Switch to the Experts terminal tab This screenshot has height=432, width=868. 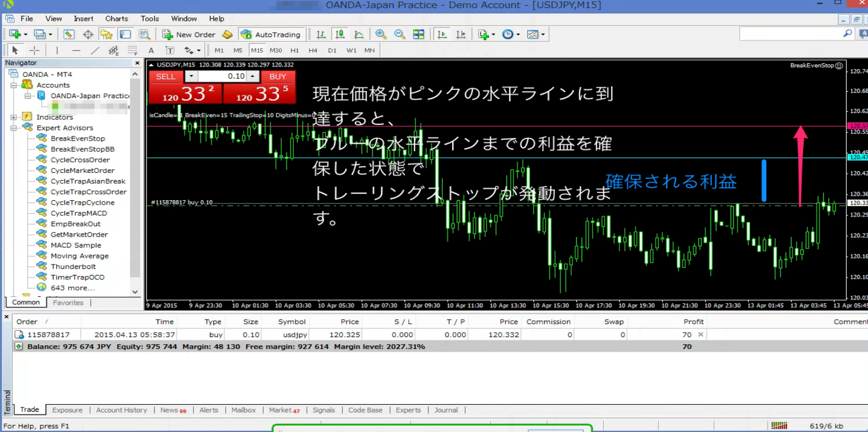(408, 410)
